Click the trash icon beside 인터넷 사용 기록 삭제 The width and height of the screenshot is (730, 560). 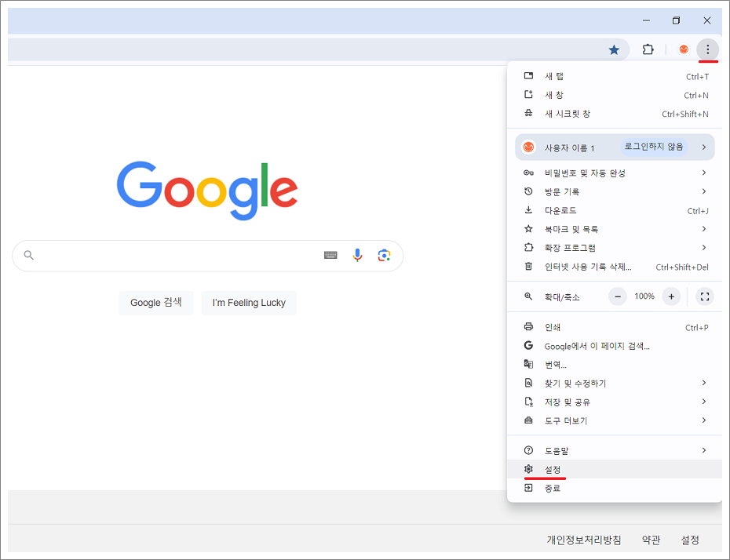(x=528, y=266)
